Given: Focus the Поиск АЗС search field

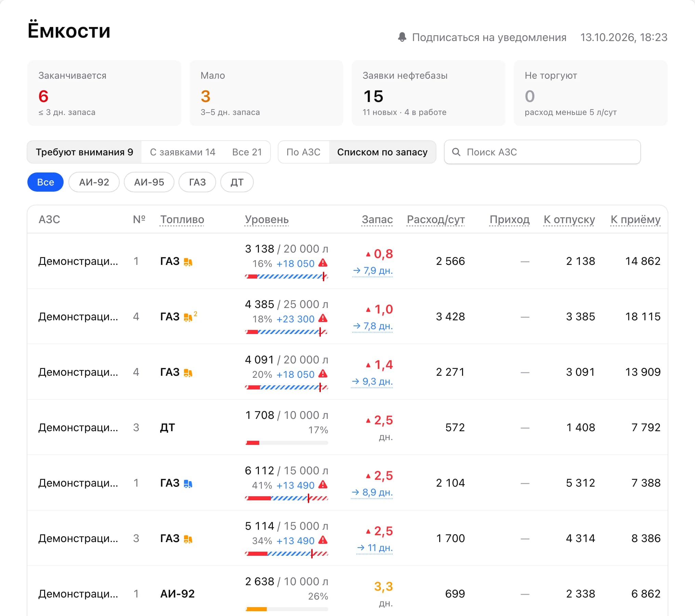Looking at the screenshot, I should click(542, 152).
